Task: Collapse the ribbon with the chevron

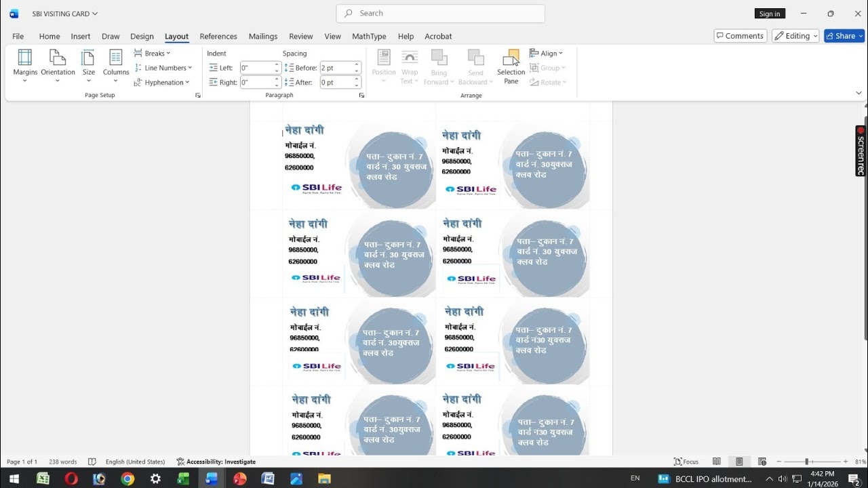Action: pos(859,94)
